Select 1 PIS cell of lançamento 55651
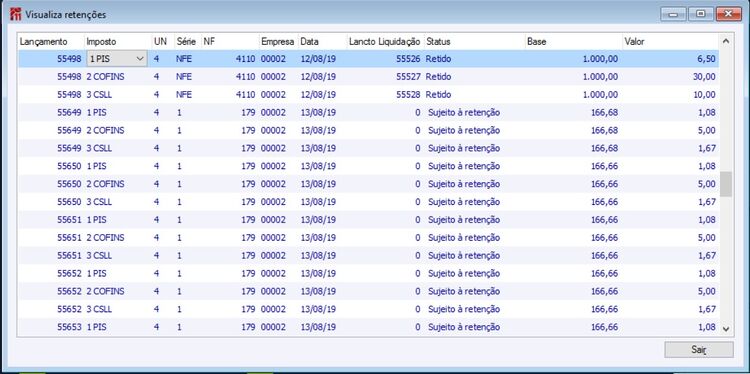The image size is (750, 374). click(96, 220)
